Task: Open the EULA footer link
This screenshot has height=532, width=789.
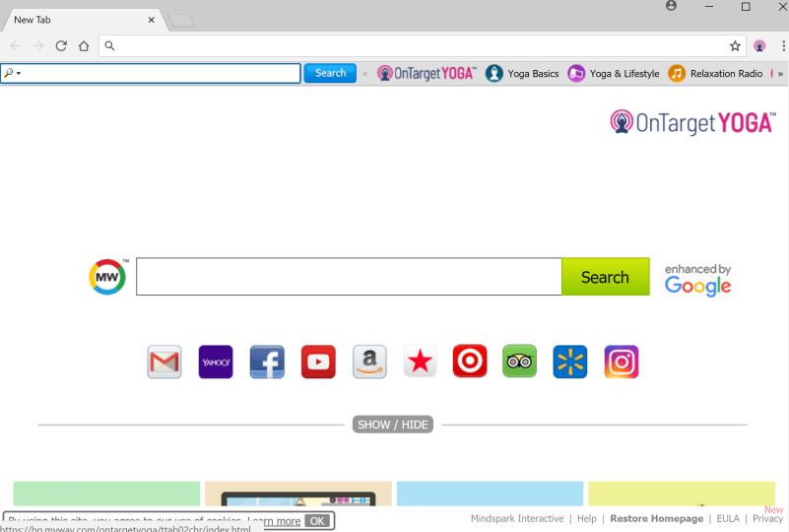Action: tap(728, 518)
